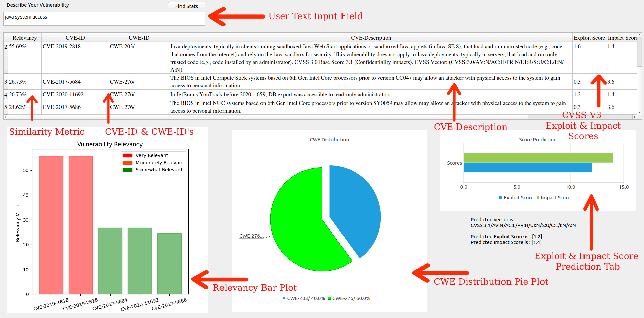Click the Exploit Score column header

click(x=589, y=38)
